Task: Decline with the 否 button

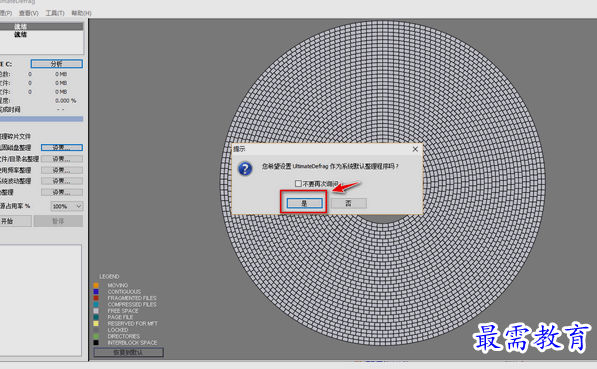Action: click(x=348, y=203)
